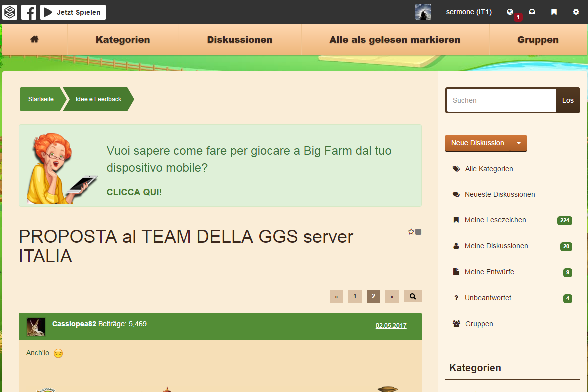This screenshot has height=392, width=588.
Task: Click the grey square icon next to star
Action: [418, 232]
